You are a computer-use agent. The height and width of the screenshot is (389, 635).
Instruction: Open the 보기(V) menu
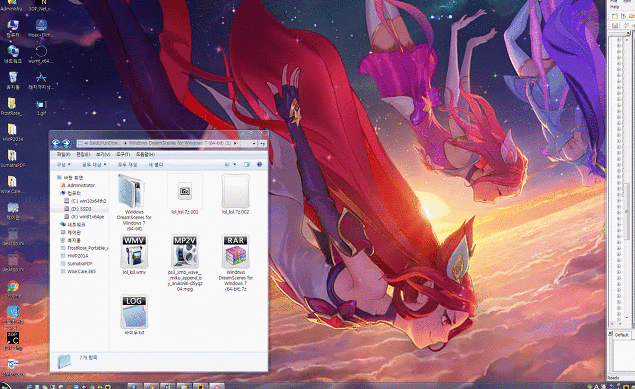(103, 155)
